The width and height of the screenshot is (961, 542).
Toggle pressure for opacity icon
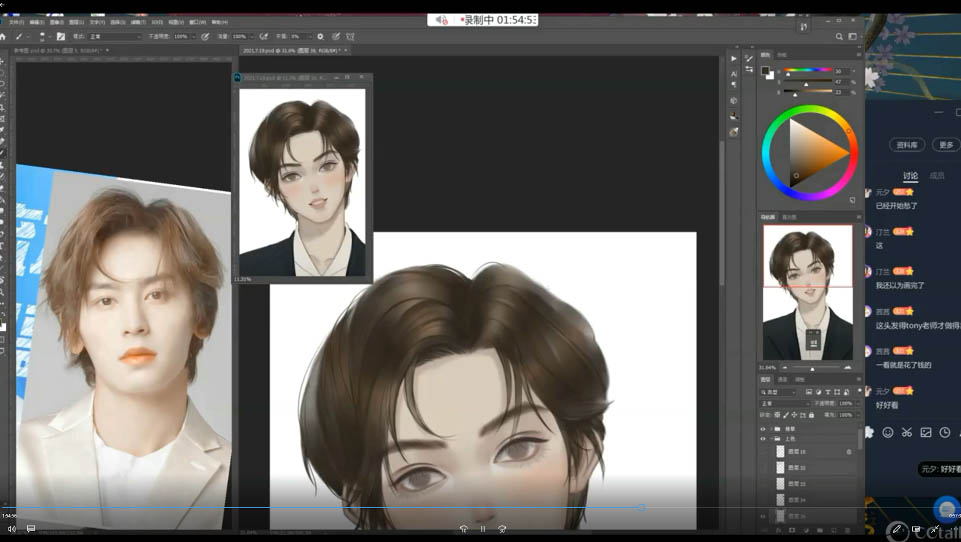click(x=205, y=36)
